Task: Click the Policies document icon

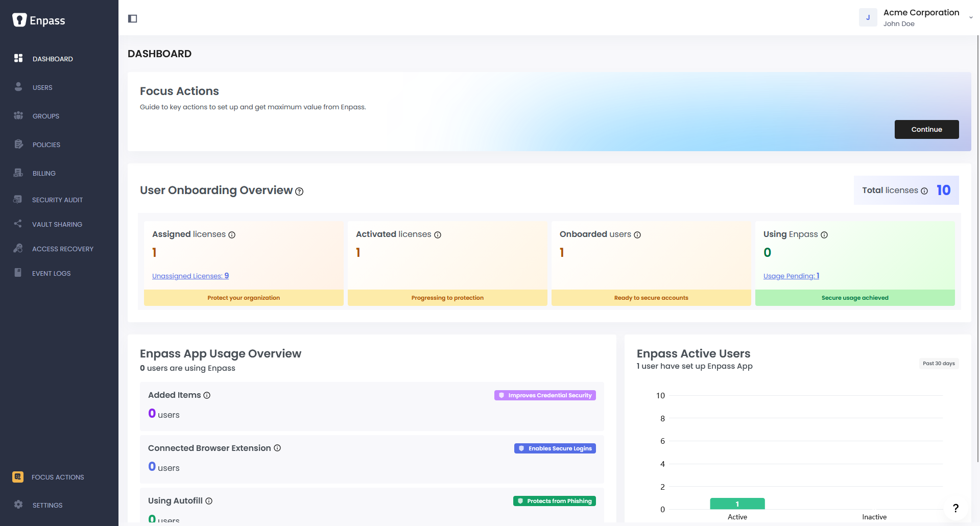Action: point(18,144)
